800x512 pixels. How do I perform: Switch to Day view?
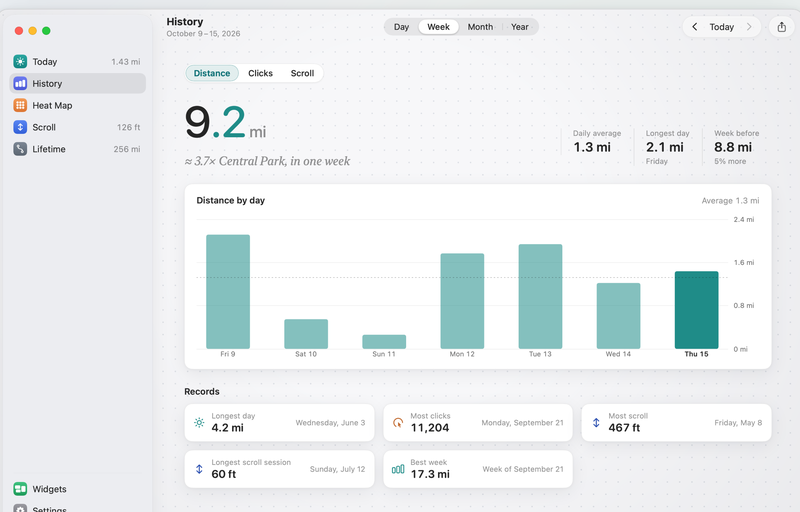pyautogui.click(x=402, y=27)
